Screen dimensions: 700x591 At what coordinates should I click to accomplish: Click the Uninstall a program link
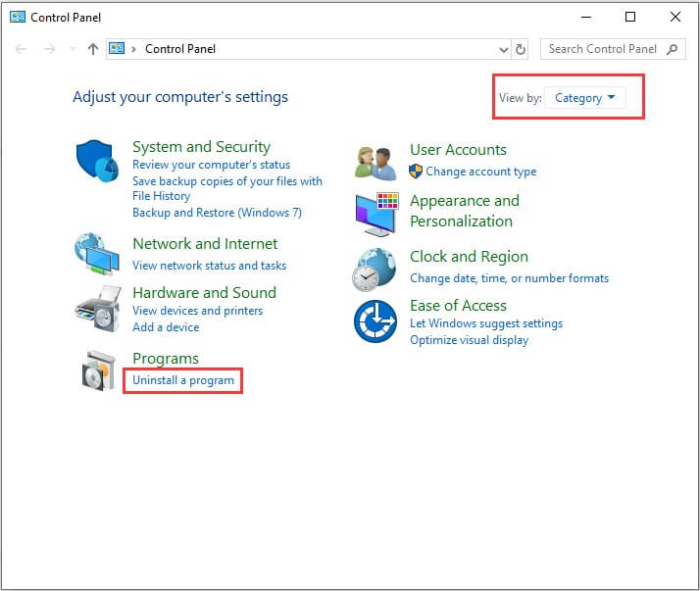click(x=183, y=380)
